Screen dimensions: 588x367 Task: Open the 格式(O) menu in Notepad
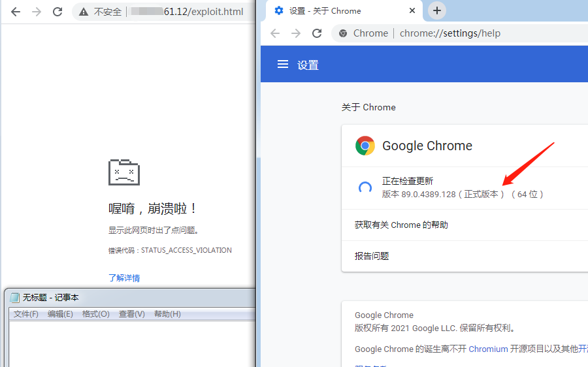pos(95,314)
